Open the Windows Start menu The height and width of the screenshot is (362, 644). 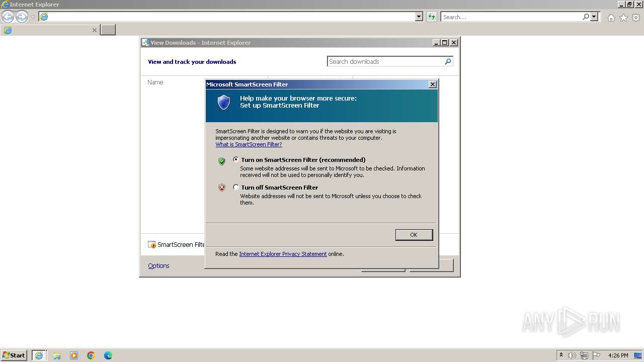[14, 355]
